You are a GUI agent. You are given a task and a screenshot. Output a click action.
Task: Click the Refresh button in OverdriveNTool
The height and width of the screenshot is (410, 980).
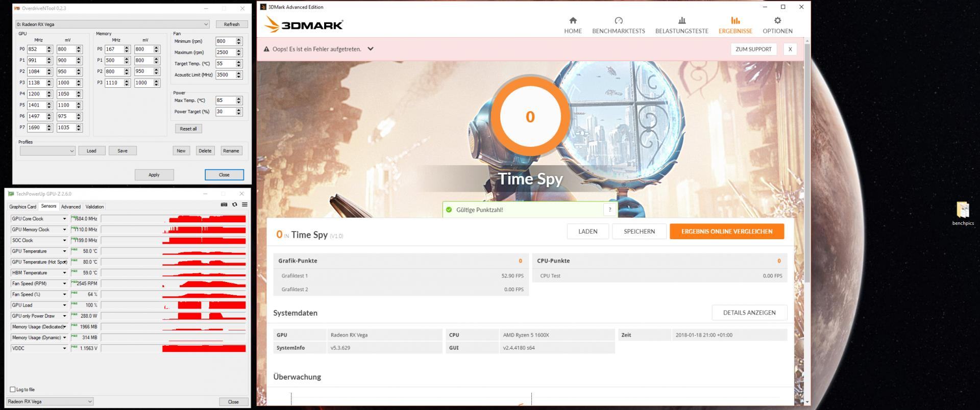(231, 24)
